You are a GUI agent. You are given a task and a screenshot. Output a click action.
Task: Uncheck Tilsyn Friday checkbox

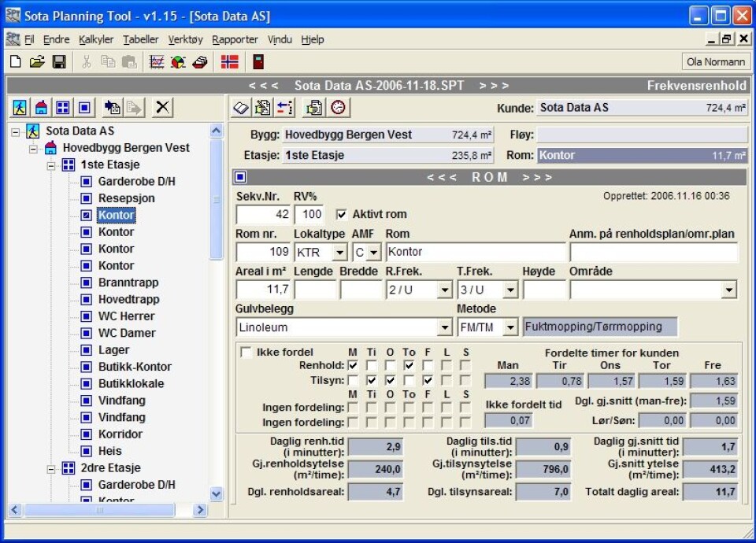[x=428, y=380]
